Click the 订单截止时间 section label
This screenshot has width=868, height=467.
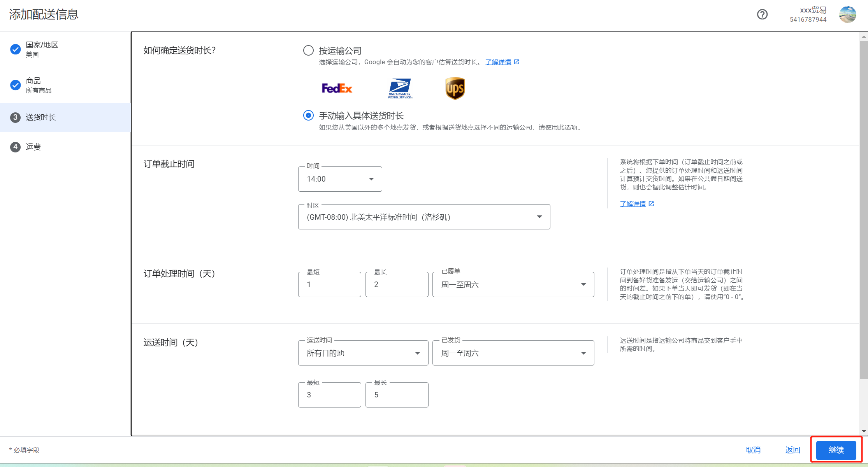169,164
